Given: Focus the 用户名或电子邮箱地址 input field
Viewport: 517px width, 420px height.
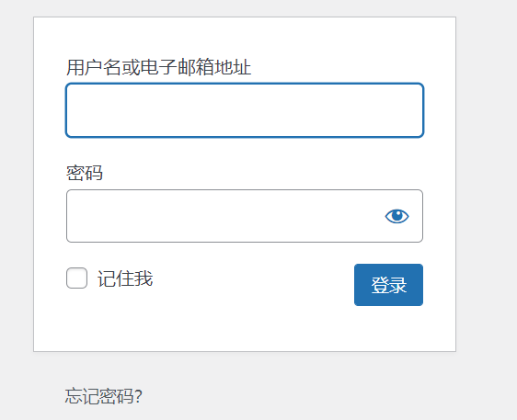Looking at the screenshot, I should [x=245, y=110].
